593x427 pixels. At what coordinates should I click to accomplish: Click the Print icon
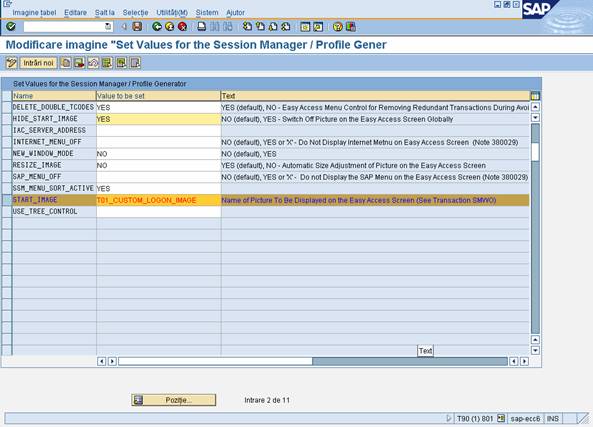202,26
